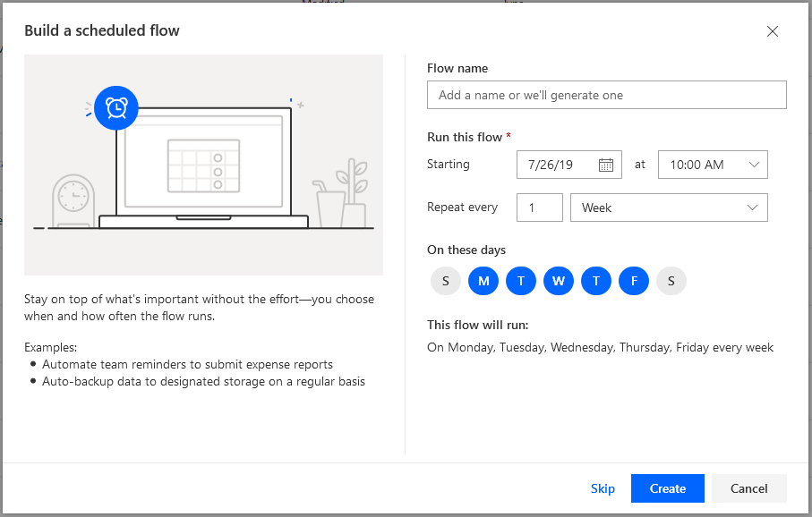This screenshot has height=517, width=812.
Task: Open the 10:00 AM time dropdown
Action: pos(713,164)
